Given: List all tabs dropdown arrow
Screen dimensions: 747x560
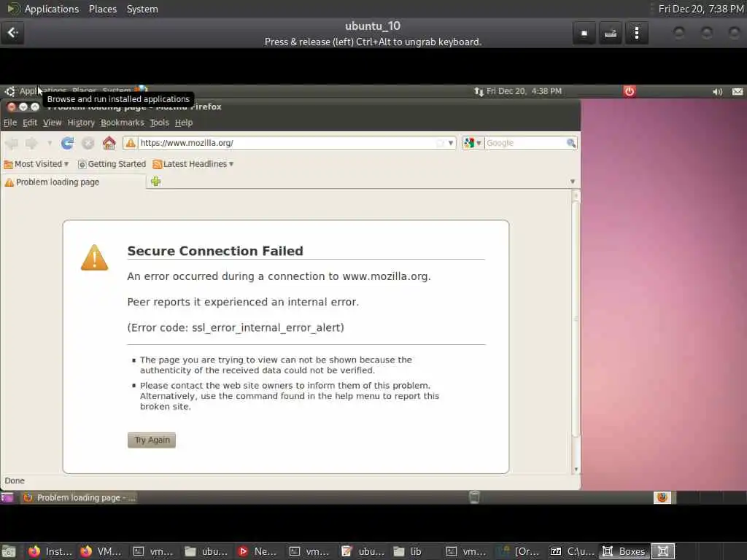Looking at the screenshot, I should (x=573, y=182).
